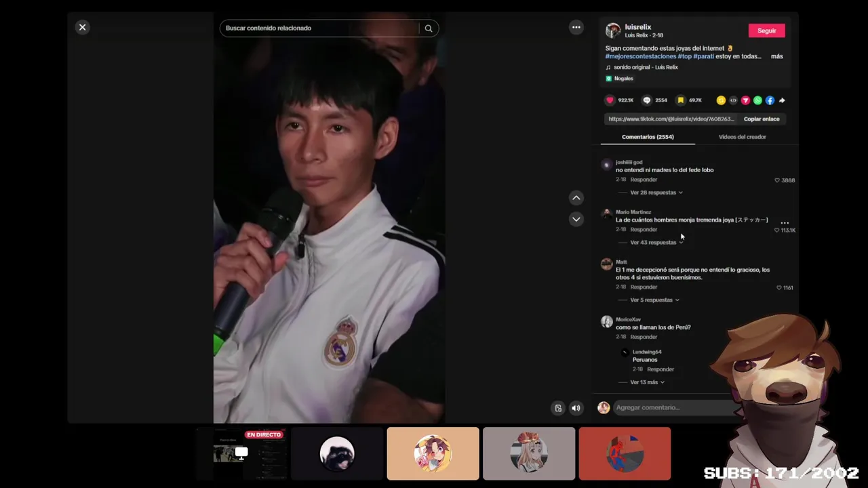The image size is (868, 488).
Task: Follow luisrelix with the Seguir button
Action: point(766,30)
